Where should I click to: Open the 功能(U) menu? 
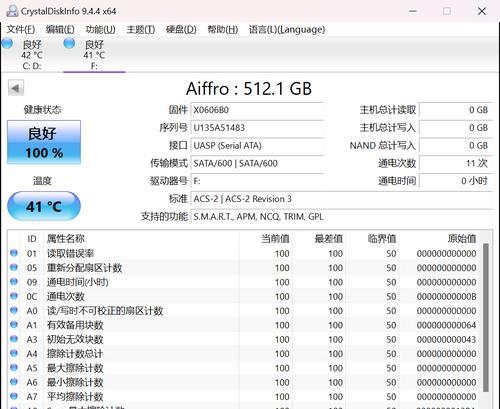pyautogui.click(x=100, y=30)
